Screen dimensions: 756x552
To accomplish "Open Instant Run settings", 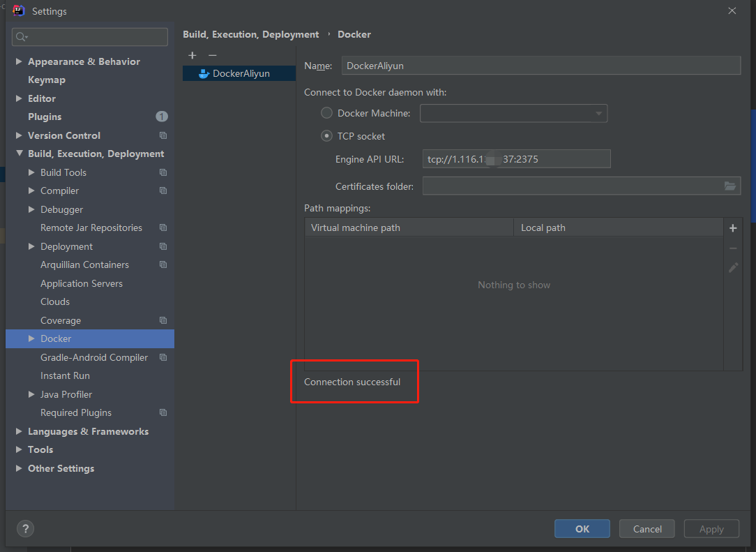I will [x=65, y=376].
